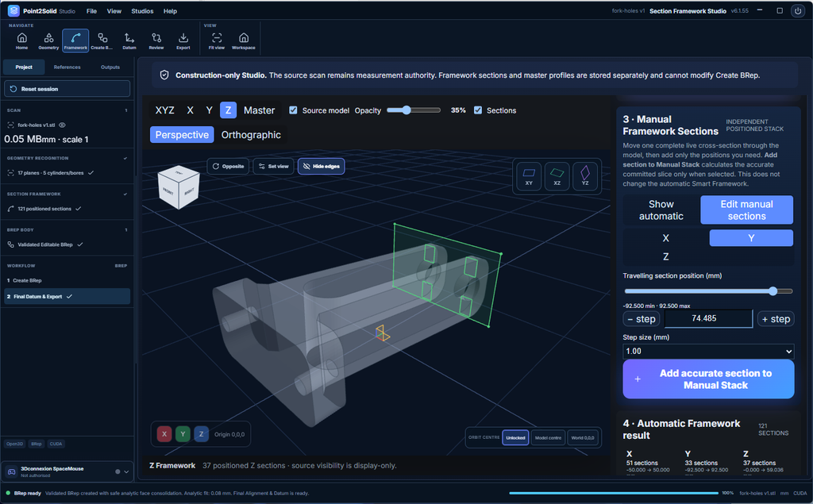Toggle visibility eye for fork-holes v1.stl
This screenshot has height=504, width=813.
click(x=62, y=125)
